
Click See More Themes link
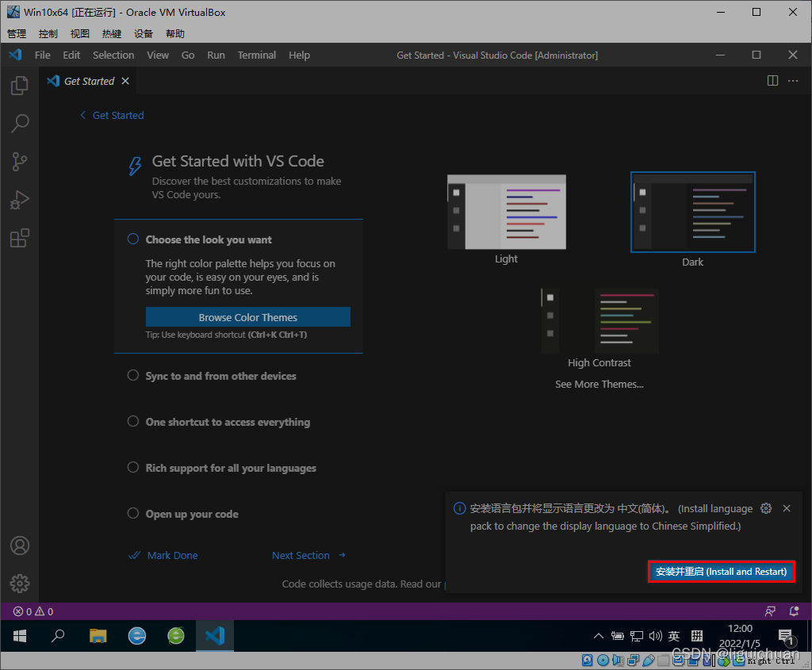coord(599,385)
